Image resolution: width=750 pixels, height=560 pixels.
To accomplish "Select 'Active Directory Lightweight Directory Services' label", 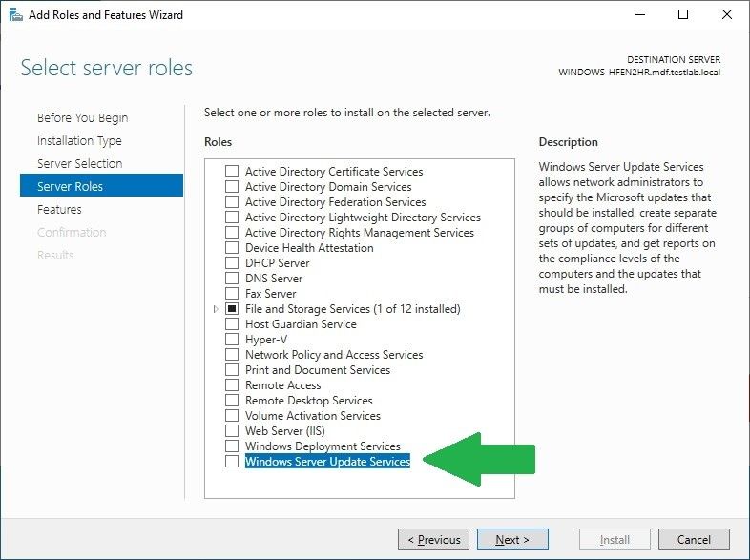I will pos(363,218).
